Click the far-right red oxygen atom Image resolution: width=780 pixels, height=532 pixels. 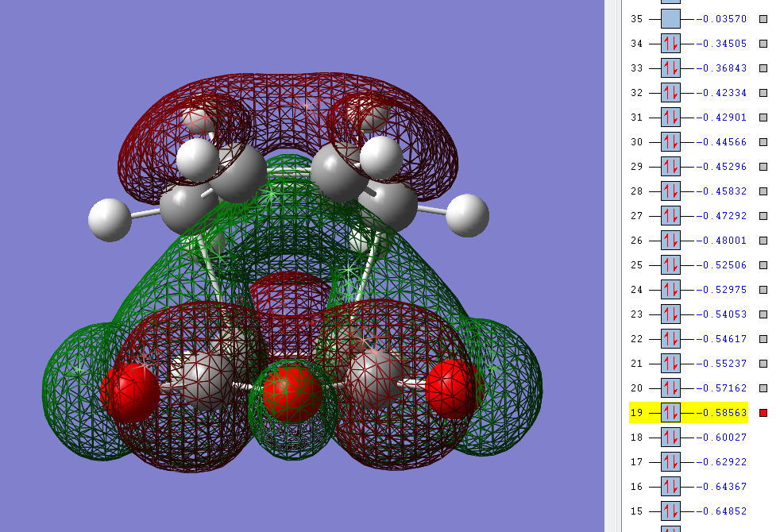pos(451,388)
